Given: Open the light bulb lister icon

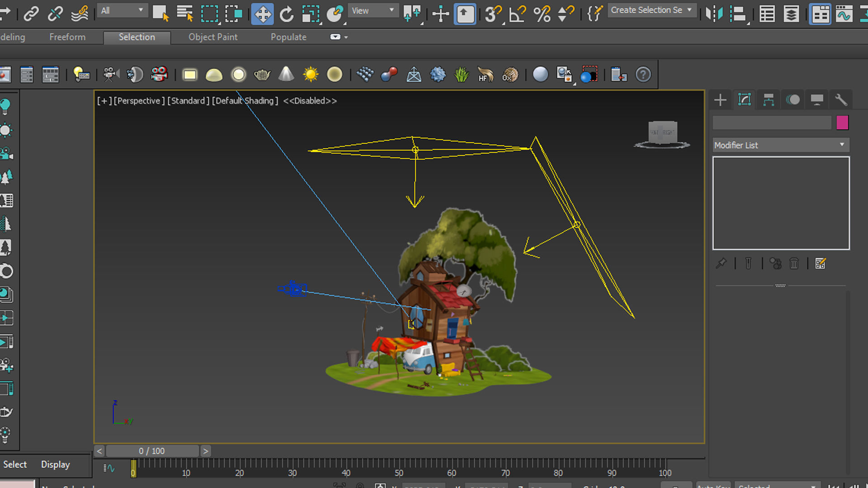Looking at the screenshot, I should [81, 74].
